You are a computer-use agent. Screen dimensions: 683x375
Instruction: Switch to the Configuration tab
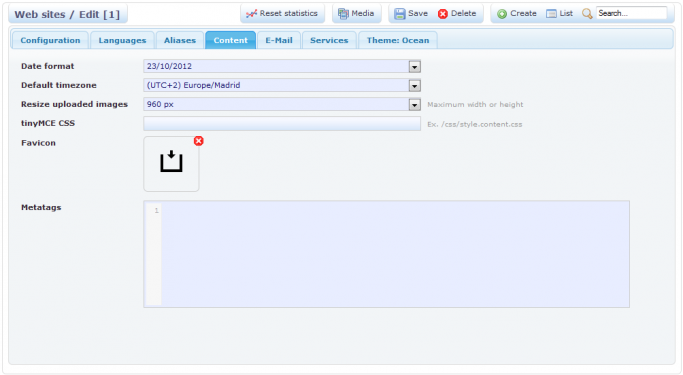51,40
